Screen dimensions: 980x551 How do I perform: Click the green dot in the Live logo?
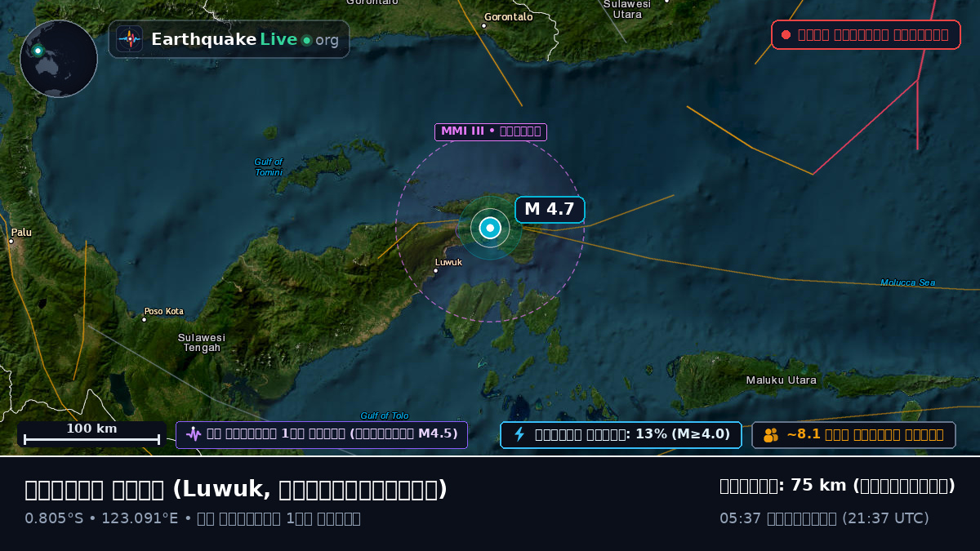[x=306, y=40]
